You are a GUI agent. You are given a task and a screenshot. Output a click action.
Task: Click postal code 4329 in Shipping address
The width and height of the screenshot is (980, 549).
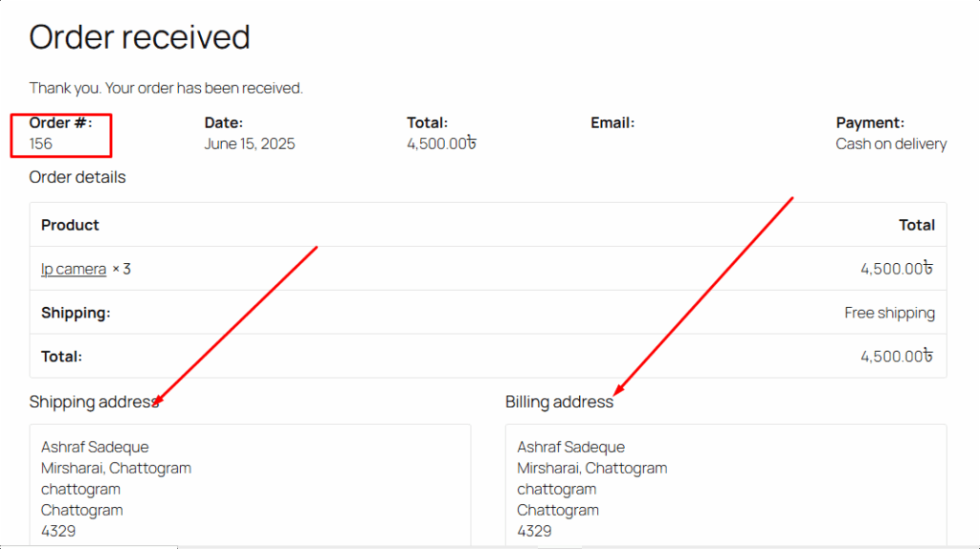(x=58, y=531)
